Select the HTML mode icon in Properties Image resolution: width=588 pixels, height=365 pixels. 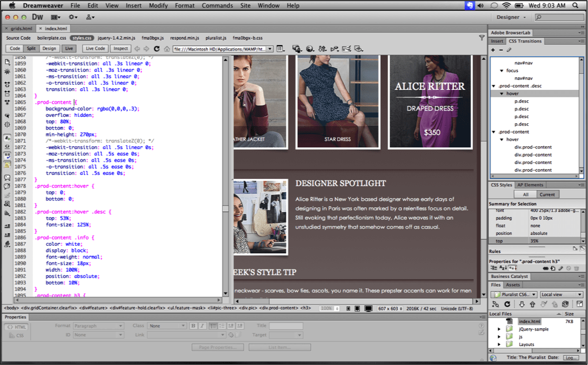tap(17, 326)
